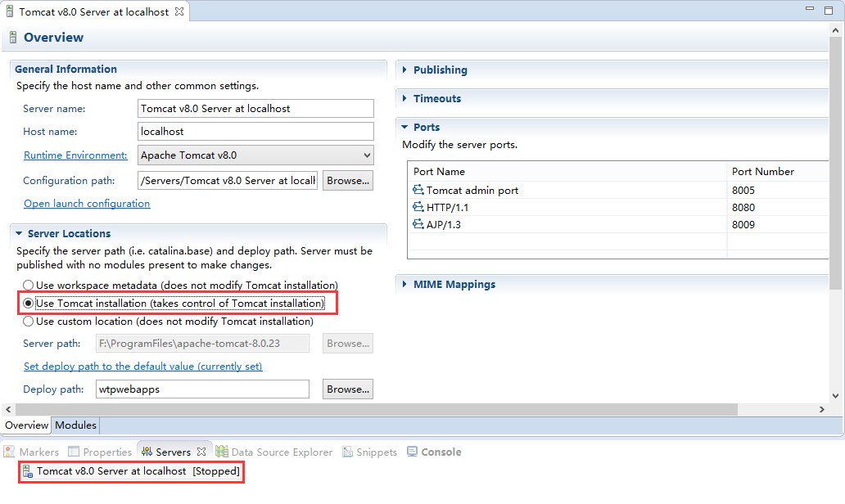This screenshot has width=845, height=504.
Task: Open launch configuration link
Action: (87, 204)
